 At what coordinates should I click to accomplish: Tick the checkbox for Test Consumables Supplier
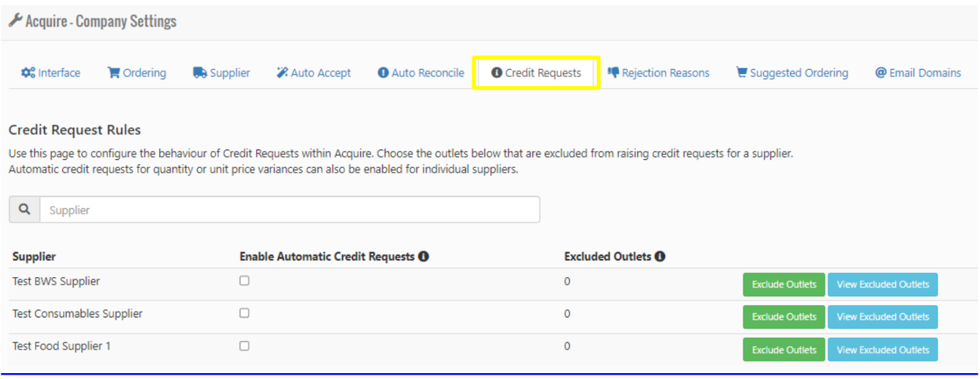245,313
